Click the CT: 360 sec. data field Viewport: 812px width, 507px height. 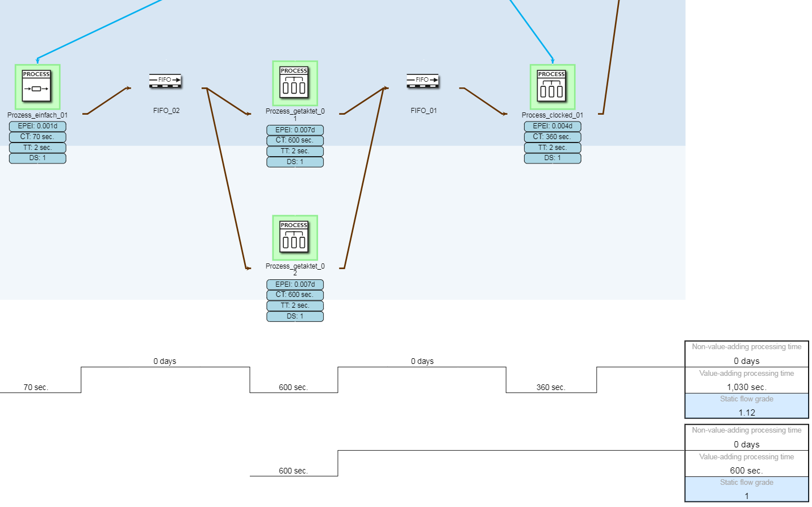point(552,137)
